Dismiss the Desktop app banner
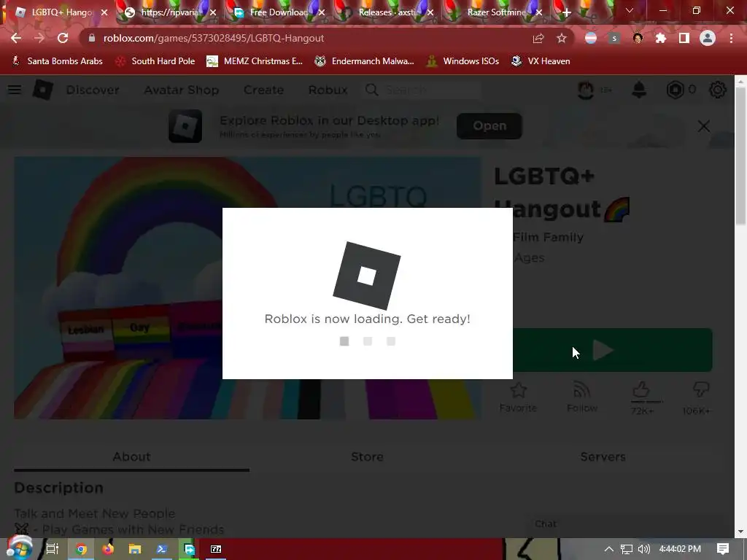 point(704,126)
